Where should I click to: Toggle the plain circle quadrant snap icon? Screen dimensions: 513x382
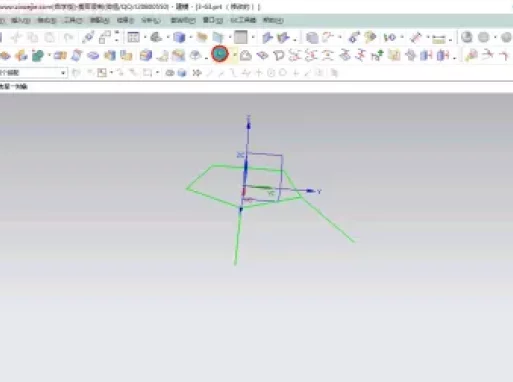point(283,73)
